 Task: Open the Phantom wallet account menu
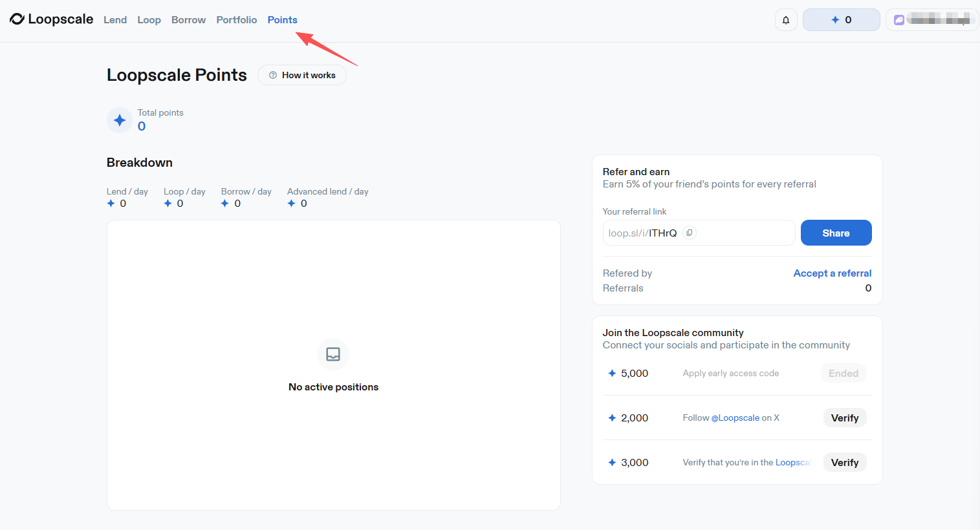(x=931, y=19)
